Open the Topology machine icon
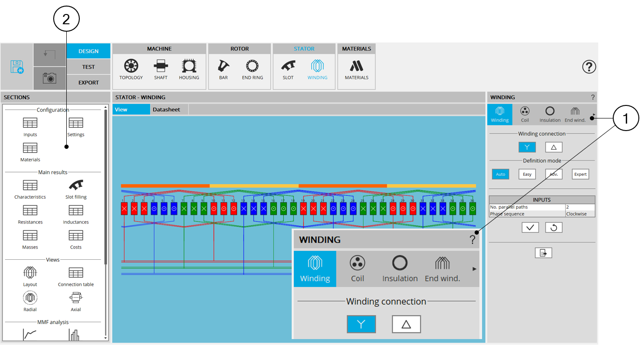Viewport: 644px width, 347px height. point(131,69)
